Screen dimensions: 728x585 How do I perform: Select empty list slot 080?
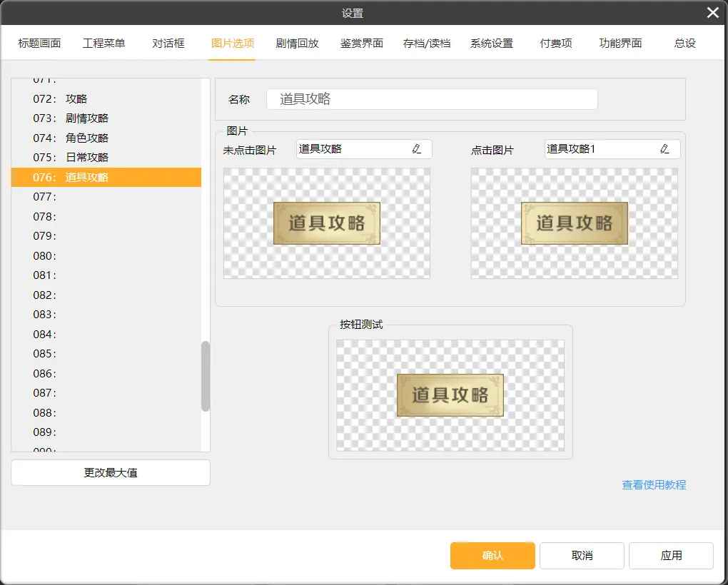(106, 255)
